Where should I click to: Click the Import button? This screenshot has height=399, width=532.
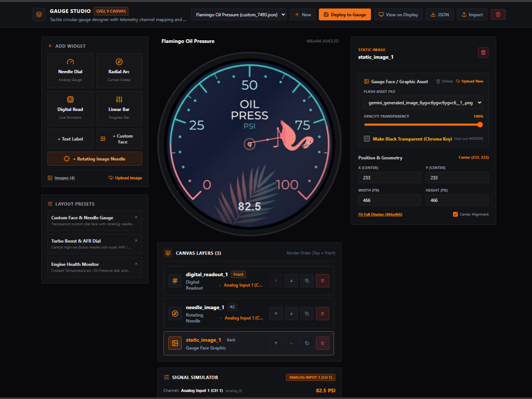point(472,14)
